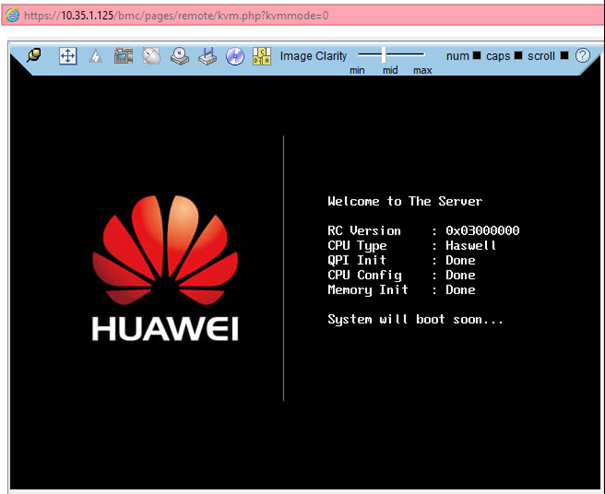Click the 'Image Clarity' label

(x=313, y=56)
